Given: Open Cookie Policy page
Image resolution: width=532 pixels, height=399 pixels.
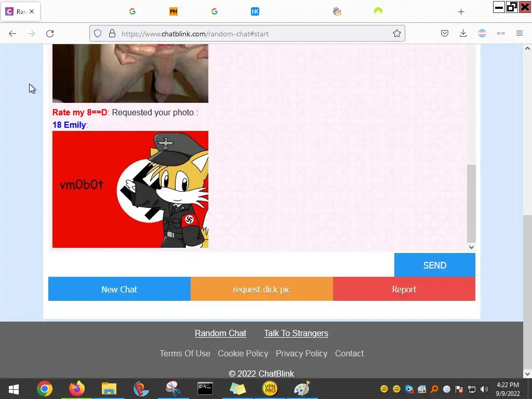Looking at the screenshot, I should pos(243,353).
